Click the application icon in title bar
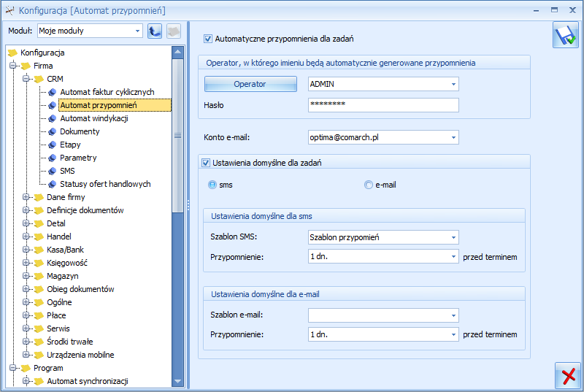Image resolution: width=584 pixels, height=392 pixels. (x=9, y=10)
